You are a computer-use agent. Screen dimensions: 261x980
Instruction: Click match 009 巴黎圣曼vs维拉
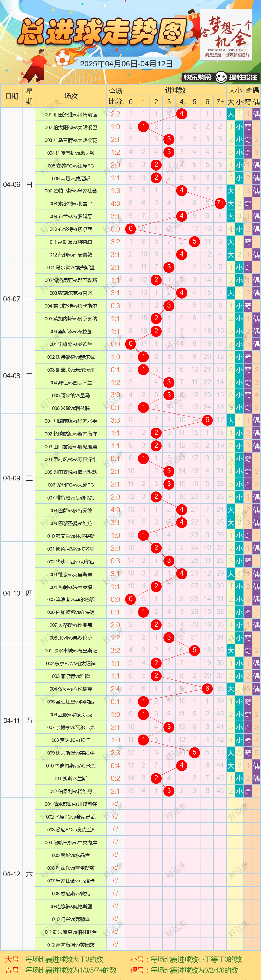[71, 523]
